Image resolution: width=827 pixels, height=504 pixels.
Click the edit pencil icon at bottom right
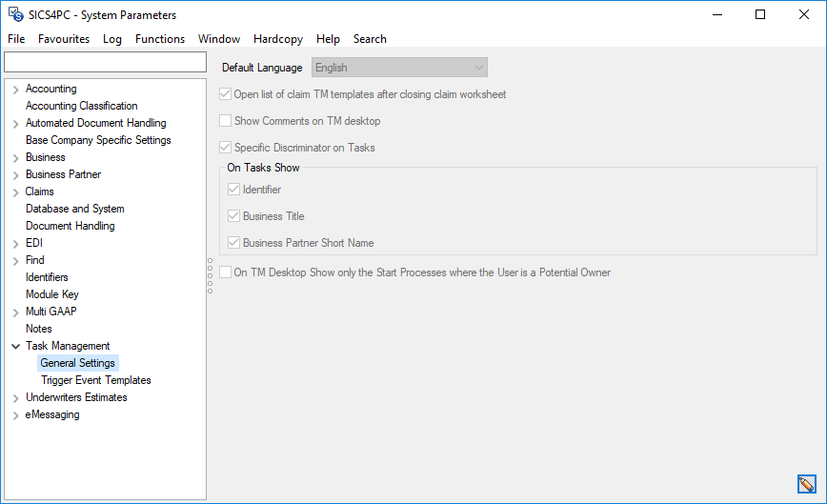806,484
